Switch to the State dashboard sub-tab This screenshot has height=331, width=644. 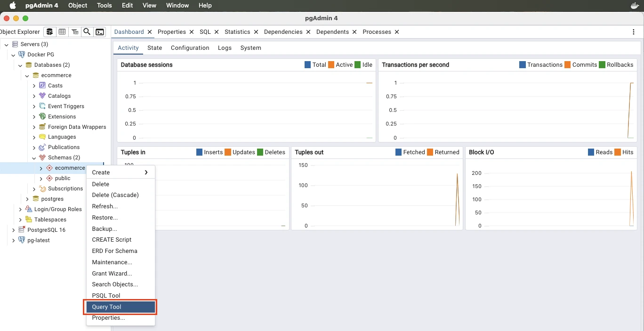click(154, 48)
